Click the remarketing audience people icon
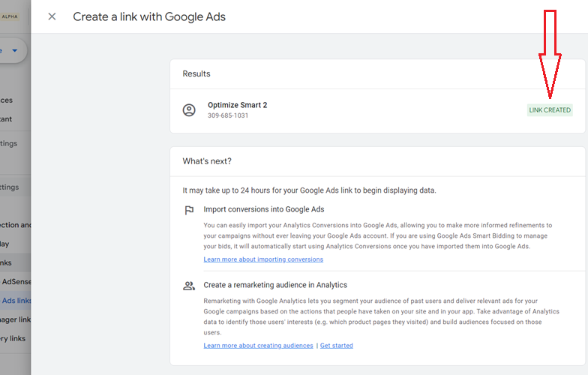The image size is (588, 375). click(x=189, y=286)
